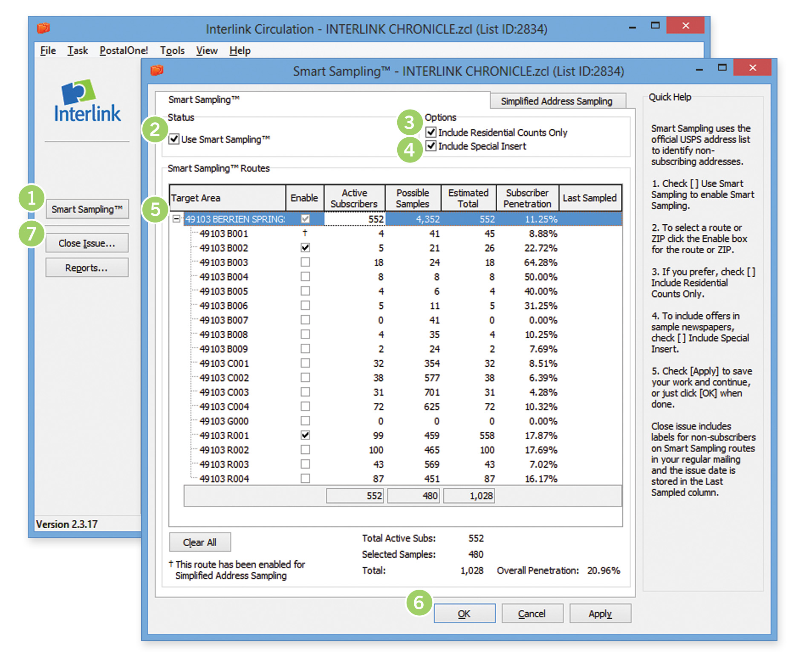Open the File menu
This screenshot has height=669, width=812.
point(48,50)
